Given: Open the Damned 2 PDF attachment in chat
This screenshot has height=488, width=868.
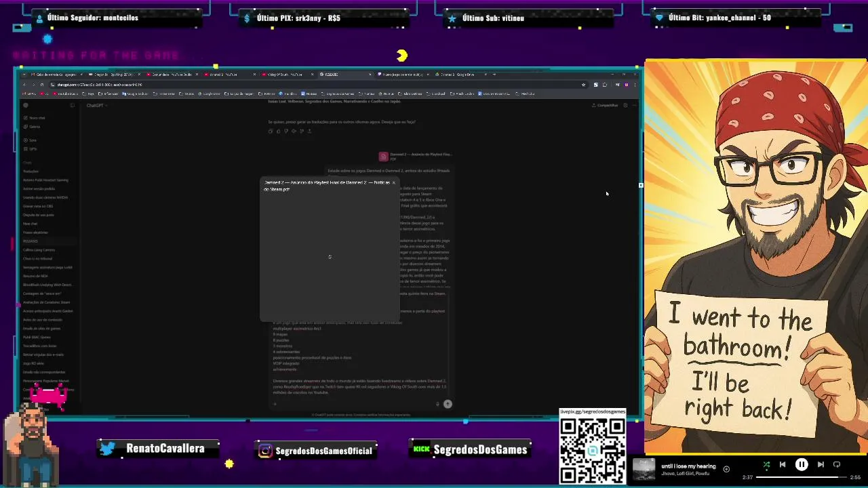Looking at the screenshot, I should pos(415,157).
